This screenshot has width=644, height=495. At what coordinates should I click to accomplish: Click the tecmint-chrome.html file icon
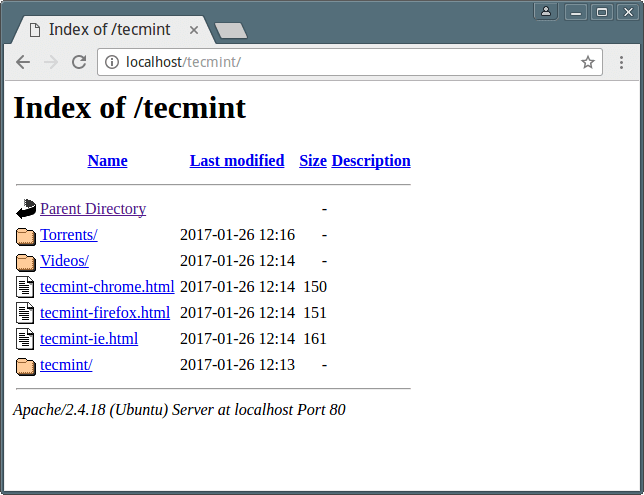(x=26, y=288)
